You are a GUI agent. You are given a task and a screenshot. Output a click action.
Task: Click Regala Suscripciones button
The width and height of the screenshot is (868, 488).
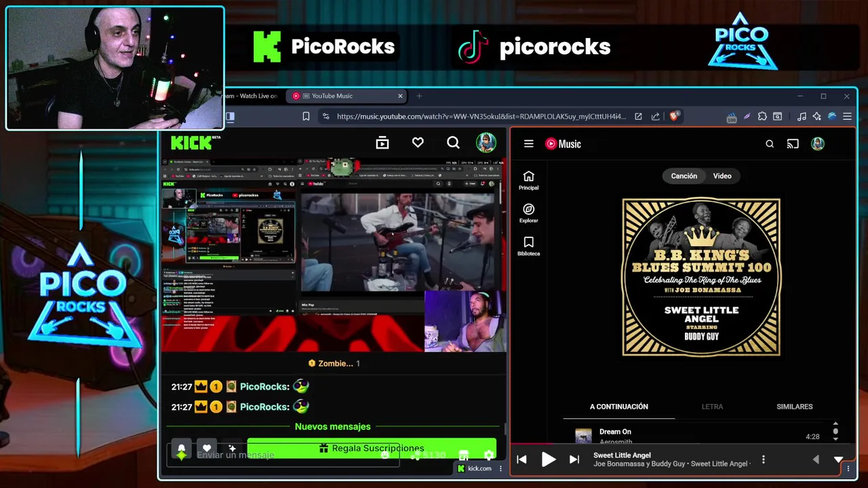click(x=372, y=448)
